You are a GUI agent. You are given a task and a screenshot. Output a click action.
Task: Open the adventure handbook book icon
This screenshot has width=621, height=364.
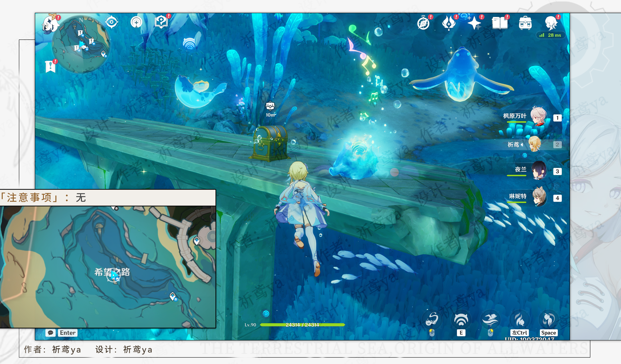[500, 23]
